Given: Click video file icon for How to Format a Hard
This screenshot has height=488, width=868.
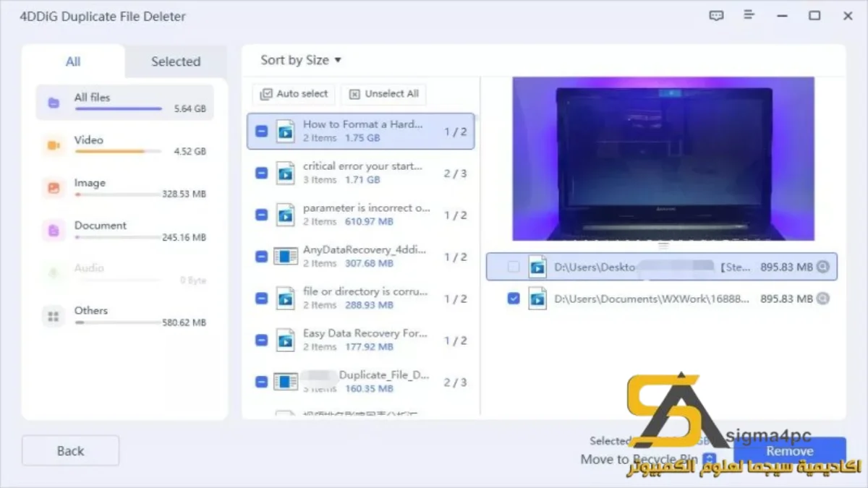Looking at the screenshot, I should [286, 131].
